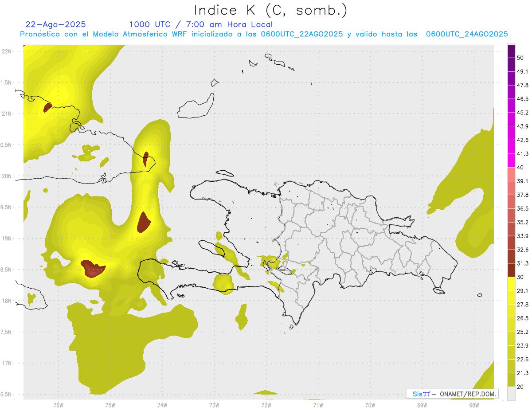Click the date '22-Ago-2025'

(x=56, y=24)
